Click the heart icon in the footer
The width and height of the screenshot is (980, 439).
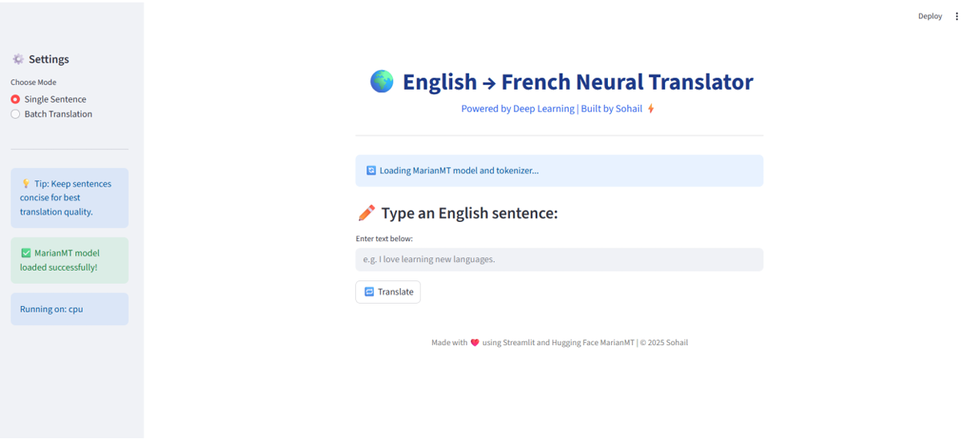coord(475,343)
